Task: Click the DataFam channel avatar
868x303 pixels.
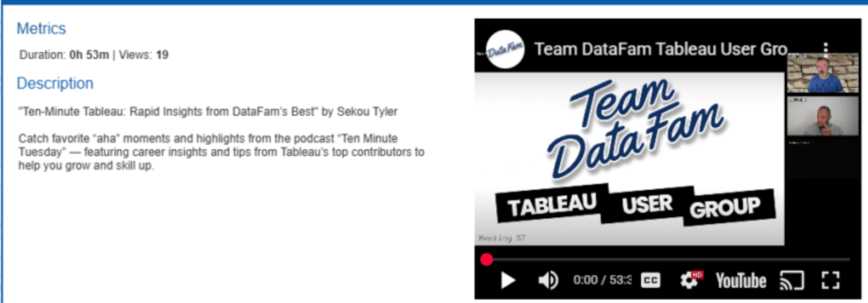Action: (505, 50)
